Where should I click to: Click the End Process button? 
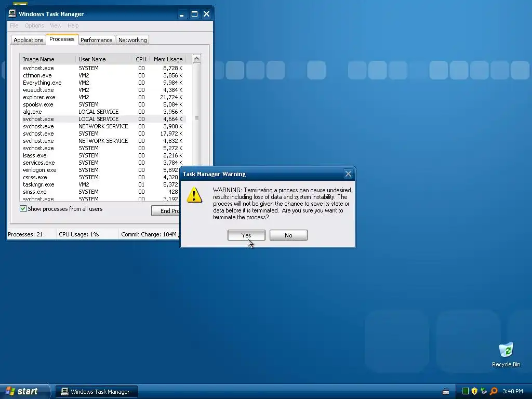pos(166,211)
